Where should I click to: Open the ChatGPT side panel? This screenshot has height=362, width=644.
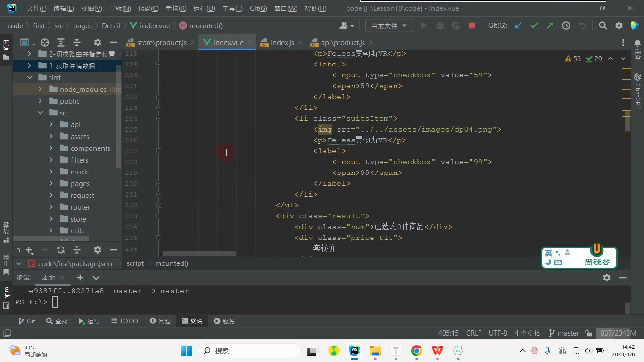point(637,91)
